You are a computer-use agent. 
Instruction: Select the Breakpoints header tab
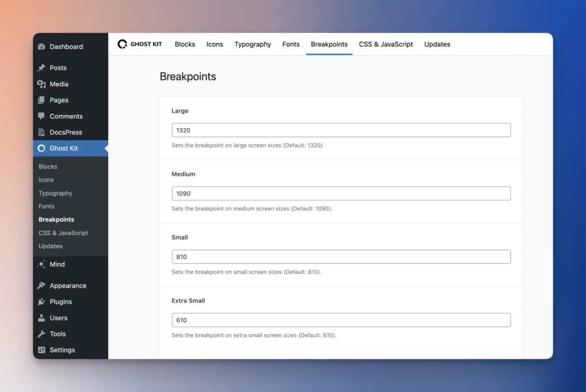329,44
